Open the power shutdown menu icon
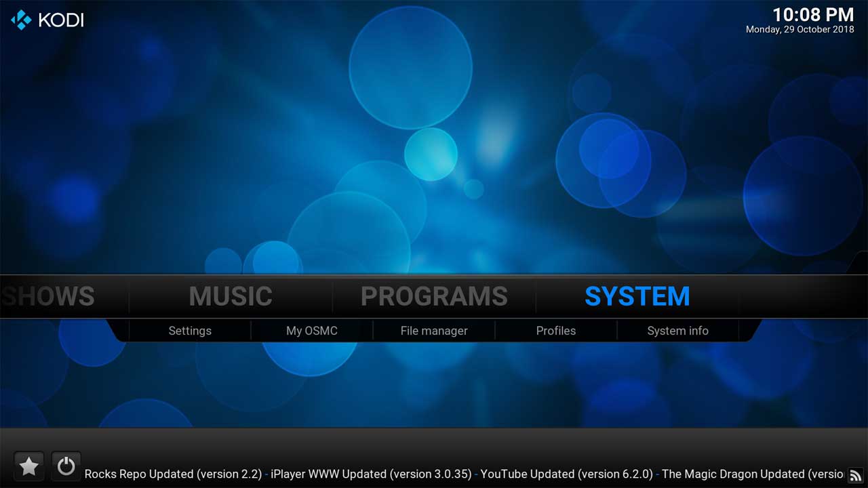This screenshot has height=488, width=868. click(66, 466)
